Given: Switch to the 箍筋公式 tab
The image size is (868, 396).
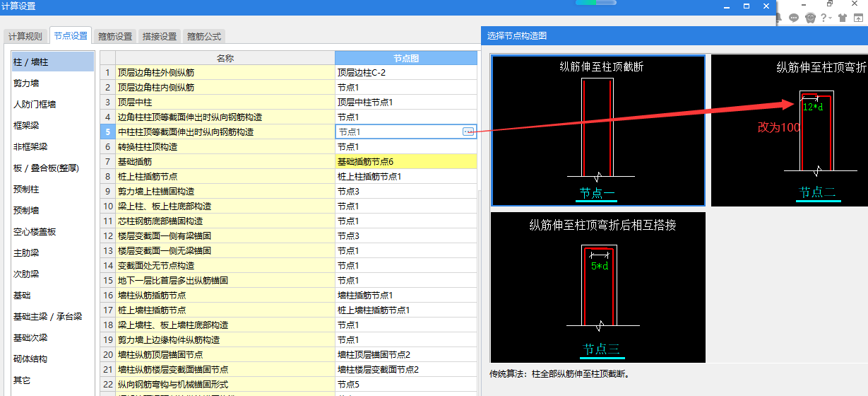Looking at the screenshot, I should point(204,37).
